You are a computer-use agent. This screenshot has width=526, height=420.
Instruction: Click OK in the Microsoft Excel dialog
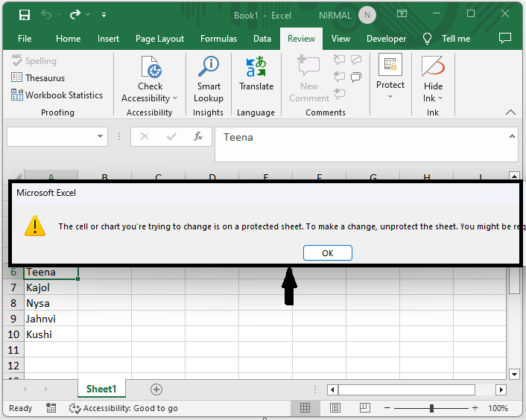[x=327, y=253]
